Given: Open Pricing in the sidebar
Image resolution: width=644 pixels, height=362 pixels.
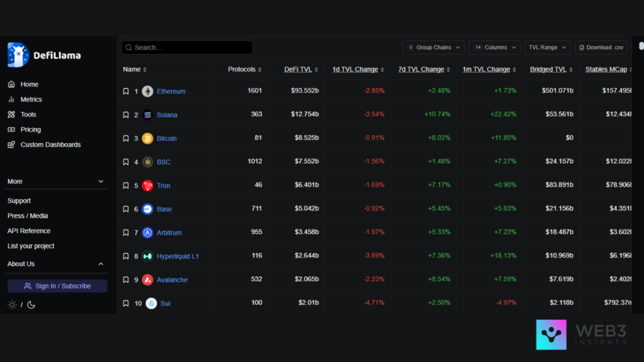Looking at the screenshot, I should (x=31, y=129).
